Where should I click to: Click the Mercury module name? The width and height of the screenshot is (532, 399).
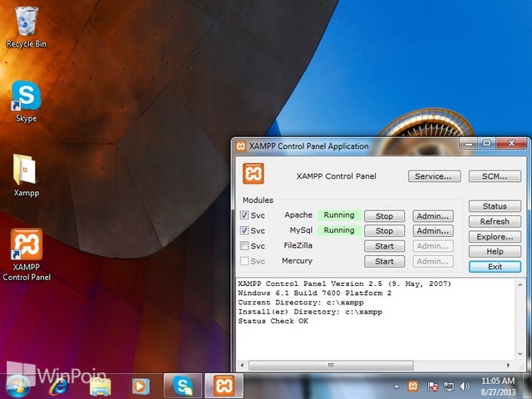298,261
